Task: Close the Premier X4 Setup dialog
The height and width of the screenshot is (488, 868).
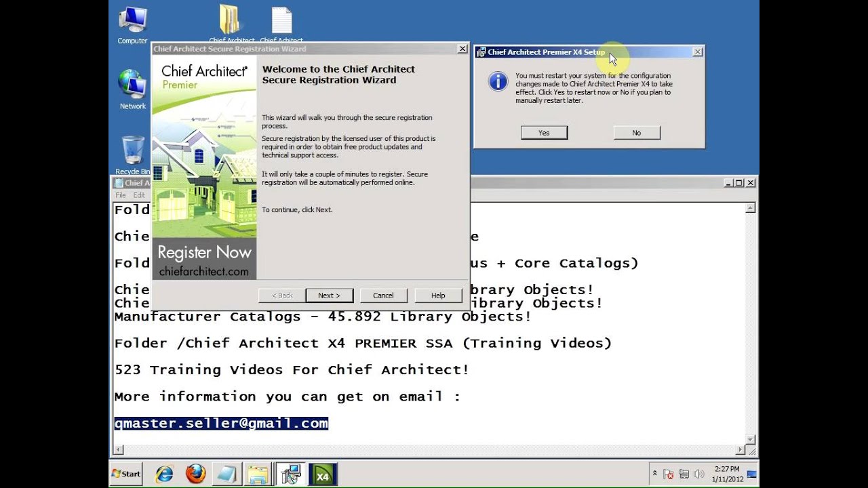Action: click(x=698, y=52)
